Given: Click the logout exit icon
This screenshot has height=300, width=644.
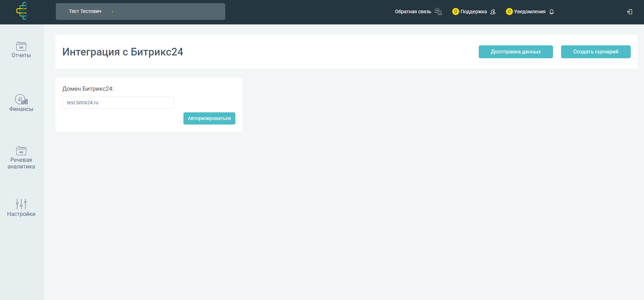Looking at the screenshot, I should pos(630,12).
